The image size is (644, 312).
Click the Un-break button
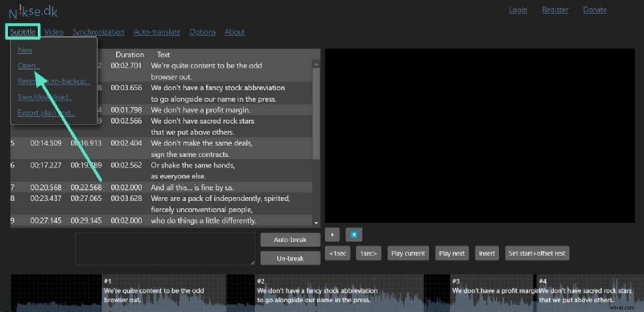coord(291,258)
